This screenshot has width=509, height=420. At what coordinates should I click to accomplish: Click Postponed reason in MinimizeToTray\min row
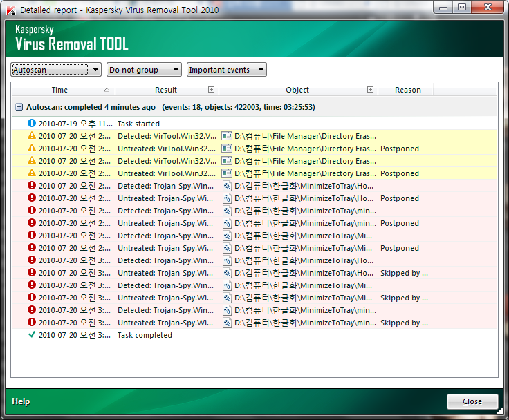pos(400,223)
